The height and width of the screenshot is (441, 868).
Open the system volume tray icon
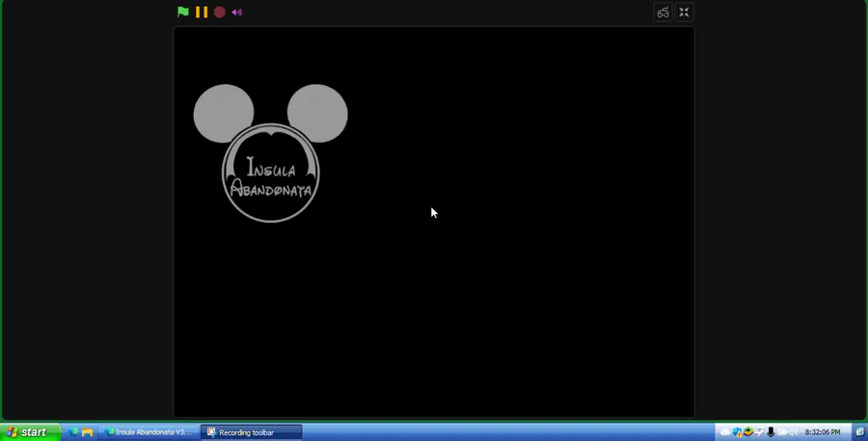coord(794,432)
